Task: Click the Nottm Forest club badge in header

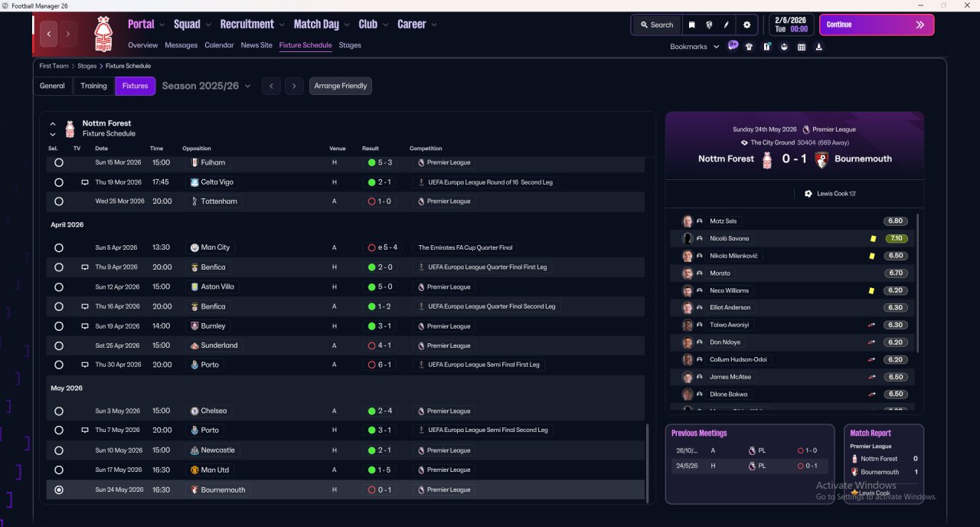Action: tap(103, 34)
